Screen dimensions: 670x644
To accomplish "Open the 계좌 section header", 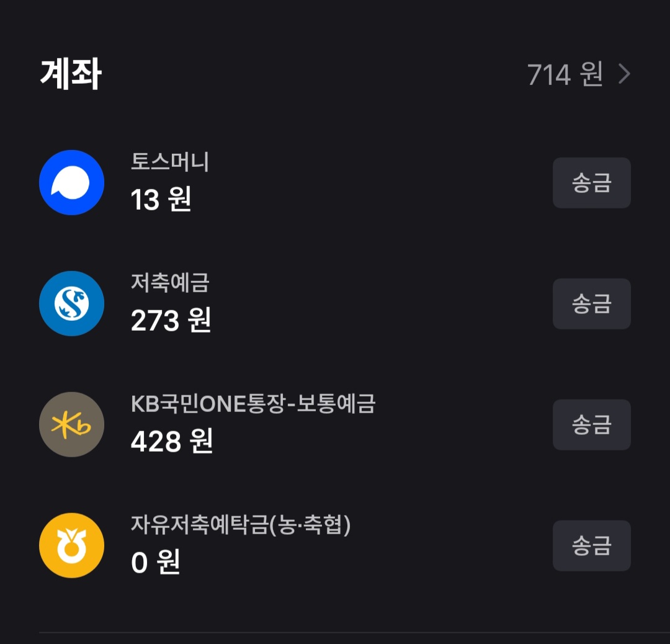I will coord(71,74).
